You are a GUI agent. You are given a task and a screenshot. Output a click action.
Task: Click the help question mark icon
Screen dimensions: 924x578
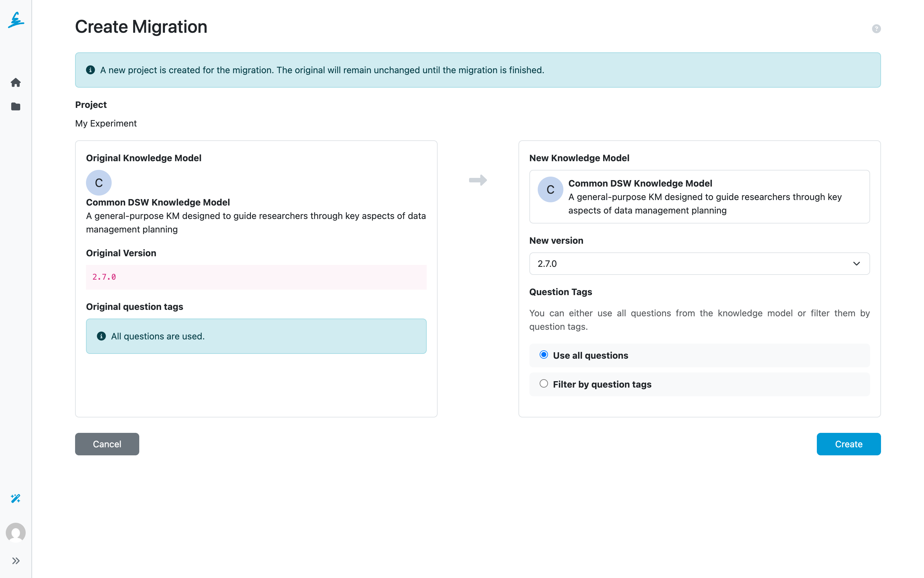tap(876, 29)
